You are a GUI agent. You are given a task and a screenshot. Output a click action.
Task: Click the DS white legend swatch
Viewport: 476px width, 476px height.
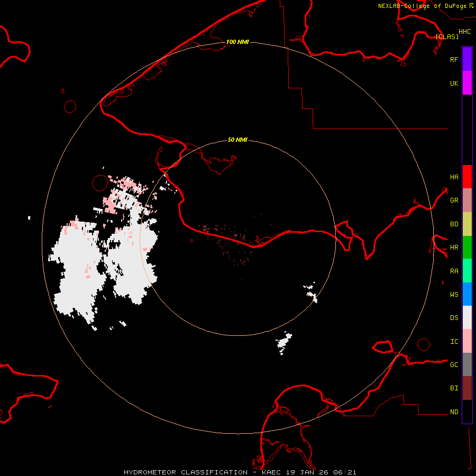[x=467, y=317]
